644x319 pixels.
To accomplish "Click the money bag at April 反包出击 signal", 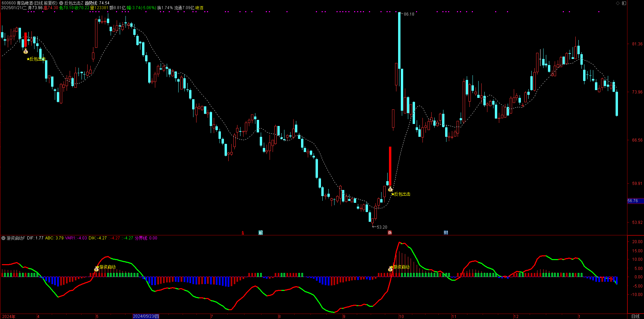I will coord(25,51).
